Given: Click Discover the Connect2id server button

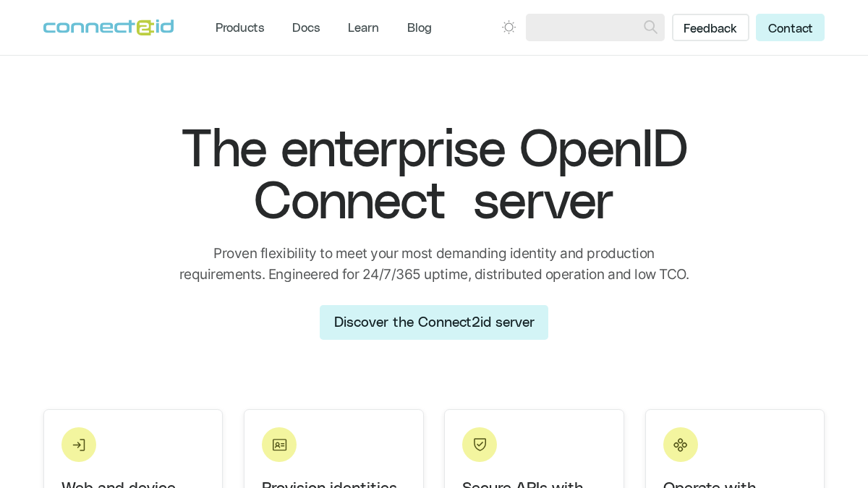Looking at the screenshot, I should [434, 322].
